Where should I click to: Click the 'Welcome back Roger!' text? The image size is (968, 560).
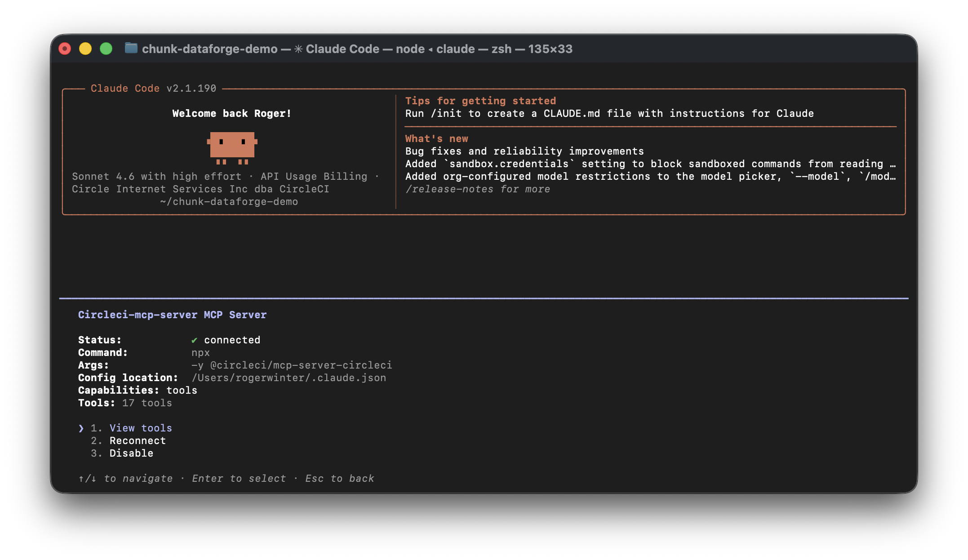pyautogui.click(x=232, y=113)
